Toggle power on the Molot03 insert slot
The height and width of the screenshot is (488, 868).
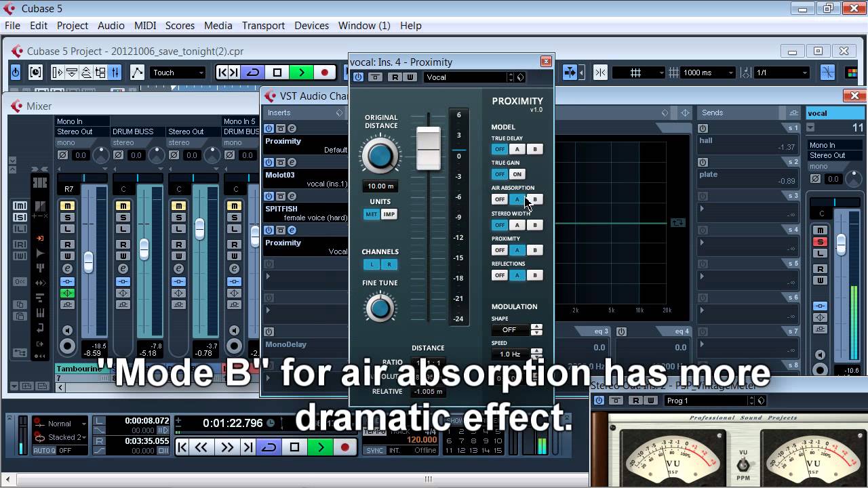[269, 163]
